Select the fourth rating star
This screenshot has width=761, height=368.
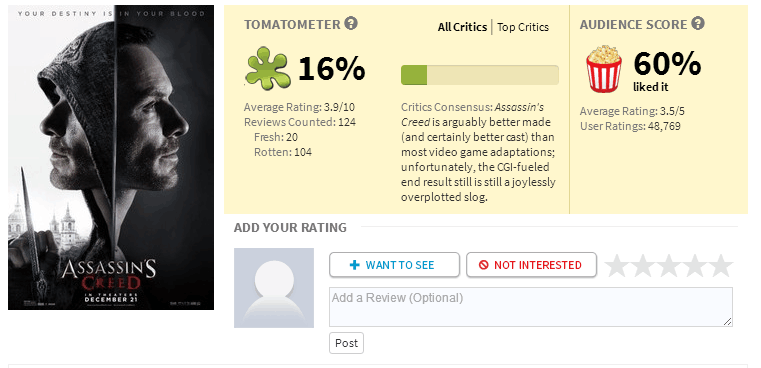[695, 266]
